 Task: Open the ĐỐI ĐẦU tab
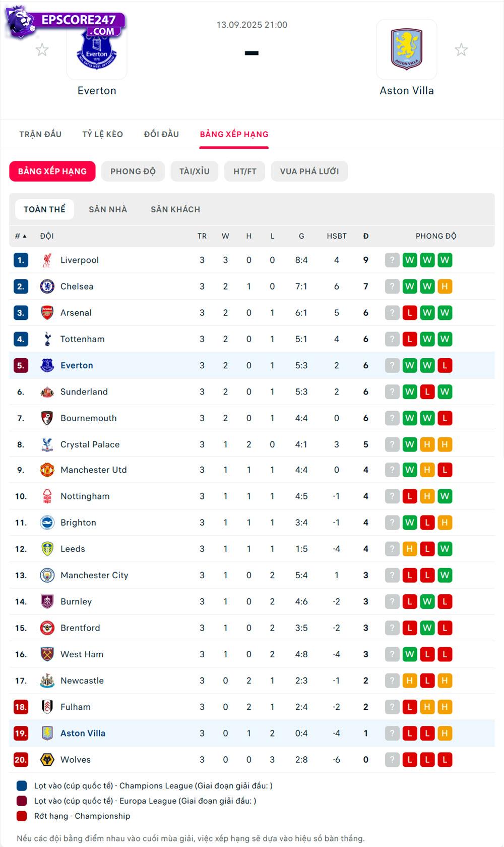pos(161,134)
